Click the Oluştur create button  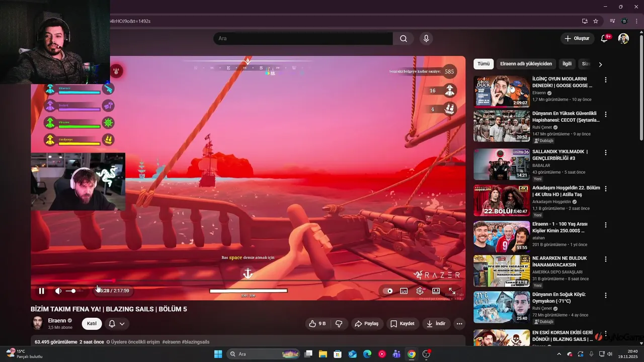coord(577,39)
